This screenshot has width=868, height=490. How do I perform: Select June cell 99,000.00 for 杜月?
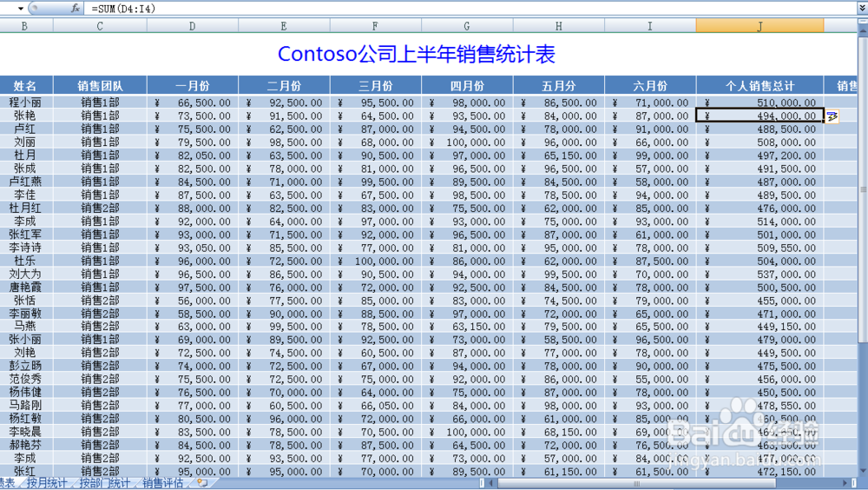click(650, 156)
